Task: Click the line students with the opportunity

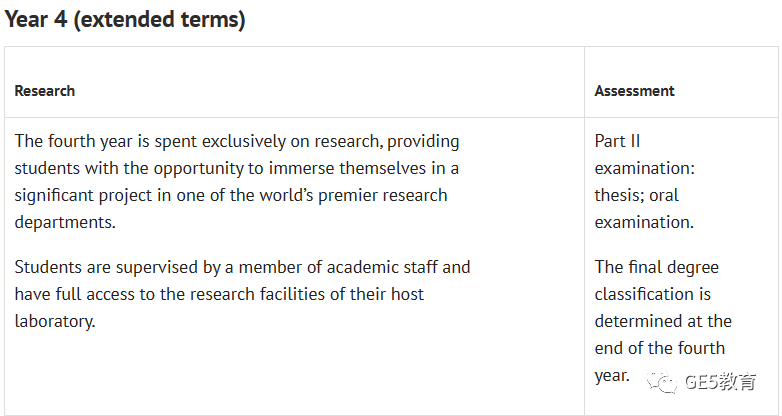Action: click(236, 168)
